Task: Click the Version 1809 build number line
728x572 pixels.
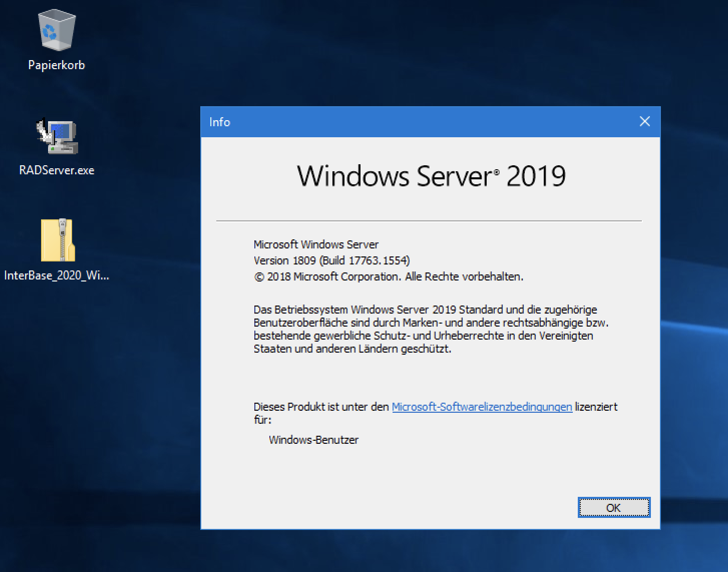Action: (x=331, y=260)
